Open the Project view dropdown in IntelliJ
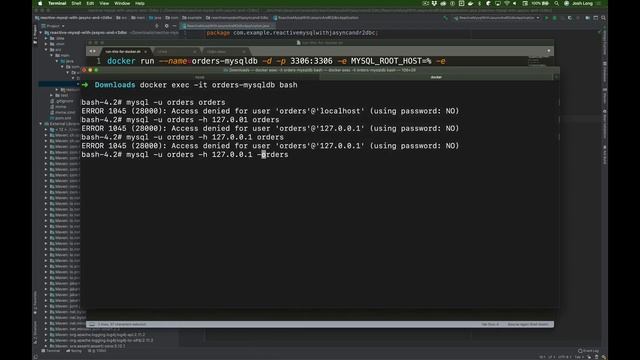Viewport: 640px width, 360px height. pos(53,26)
